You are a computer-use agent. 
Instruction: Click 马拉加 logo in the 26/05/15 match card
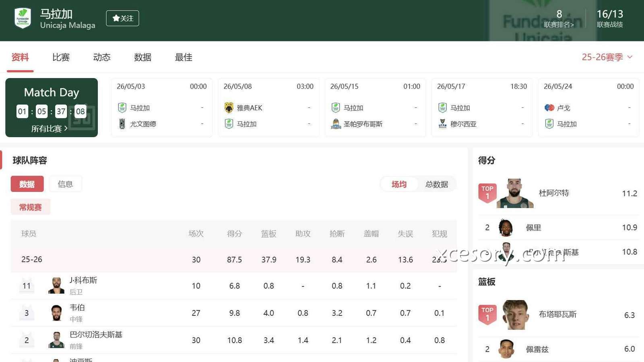[x=336, y=108]
